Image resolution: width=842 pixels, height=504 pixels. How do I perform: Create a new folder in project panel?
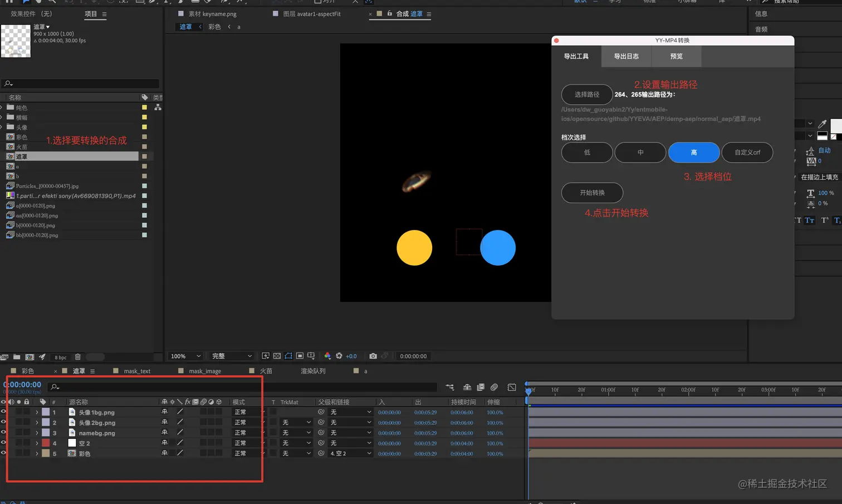pos(17,357)
